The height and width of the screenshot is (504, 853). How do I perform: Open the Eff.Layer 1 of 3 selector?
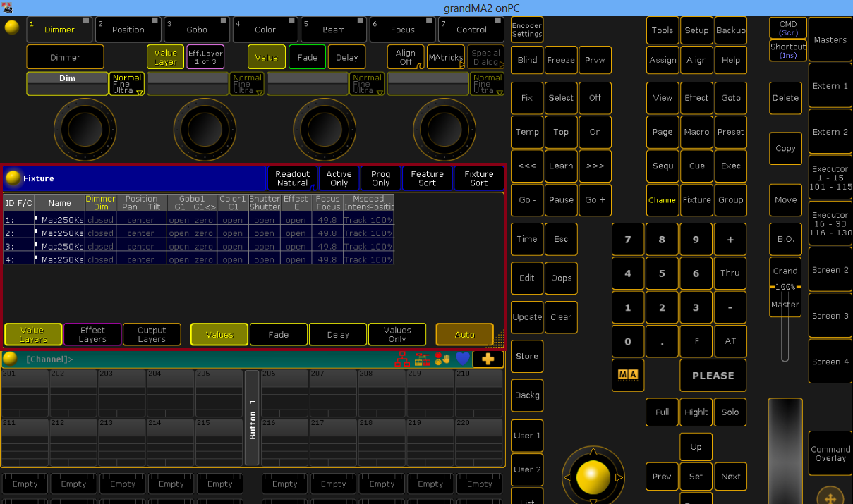coord(205,57)
